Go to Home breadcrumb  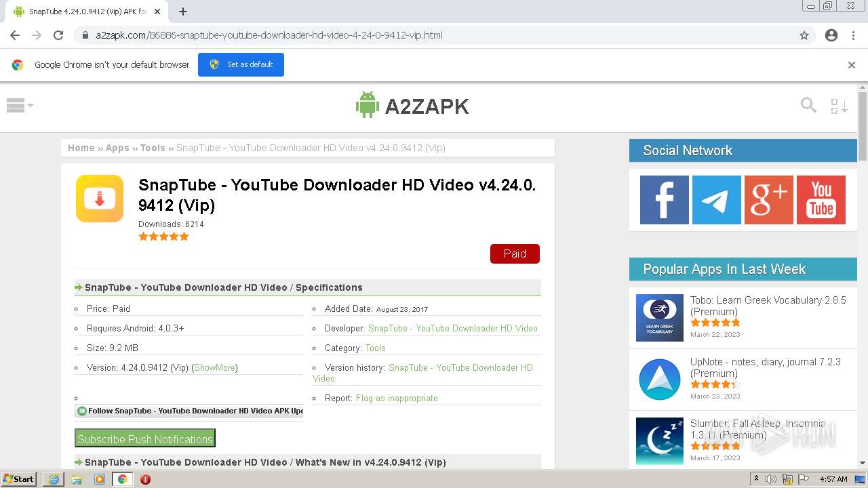pos(81,148)
